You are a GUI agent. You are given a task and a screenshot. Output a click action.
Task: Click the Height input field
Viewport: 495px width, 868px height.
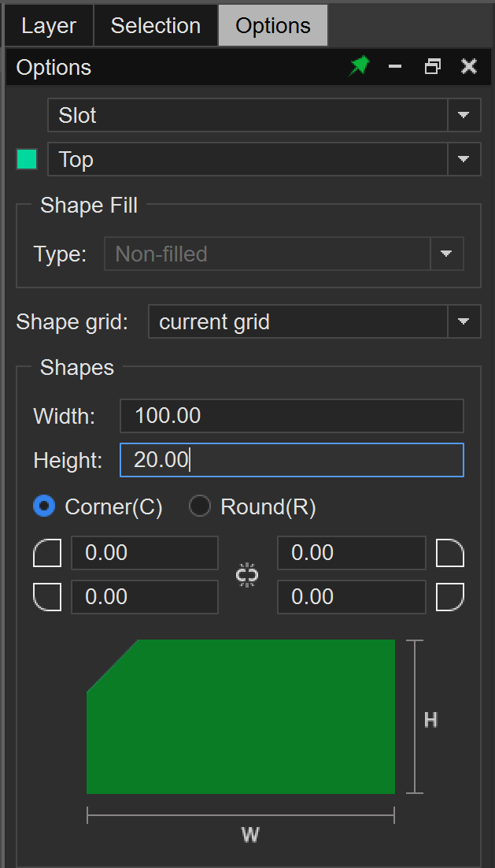pyautogui.click(x=291, y=460)
